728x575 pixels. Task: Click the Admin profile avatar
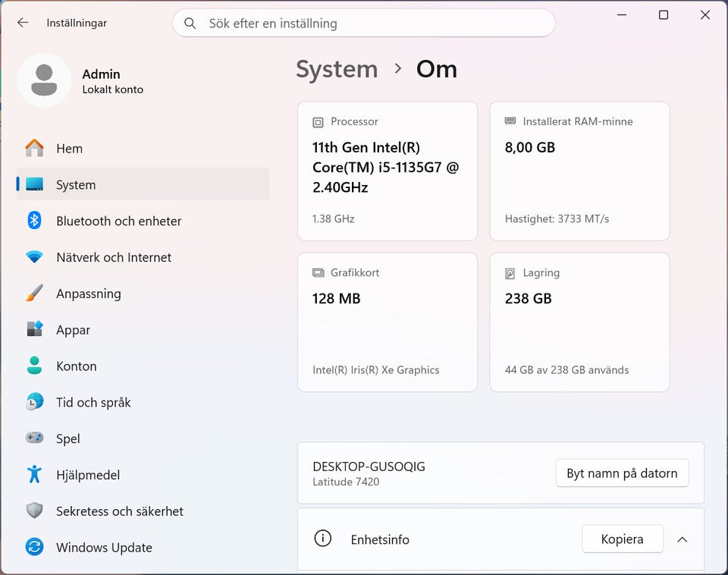click(44, 80)
